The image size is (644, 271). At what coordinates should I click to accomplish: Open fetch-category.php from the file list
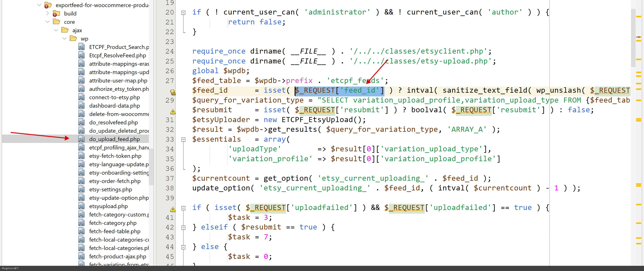[x=113, y=223]
